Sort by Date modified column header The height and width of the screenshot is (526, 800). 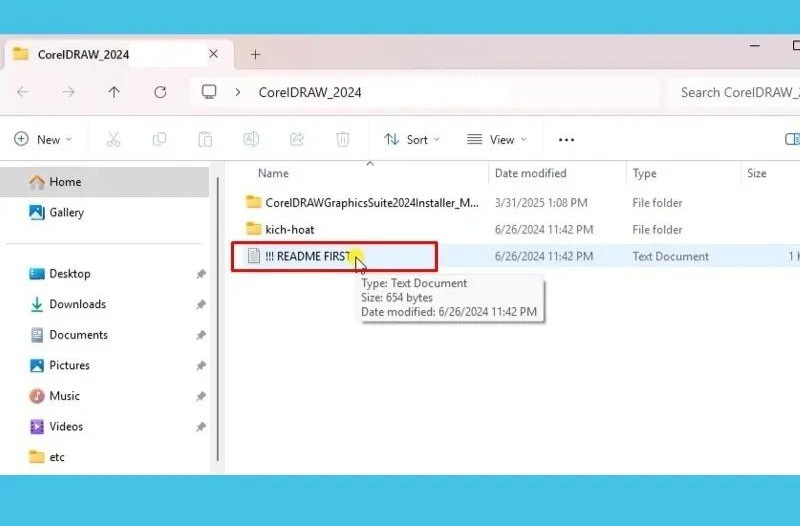pos(531,173)
